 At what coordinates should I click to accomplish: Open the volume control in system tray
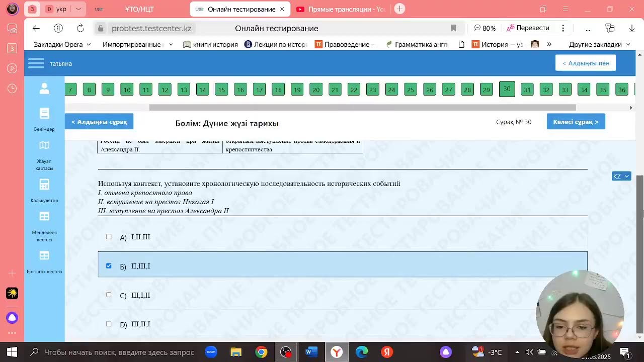(529, 352)
